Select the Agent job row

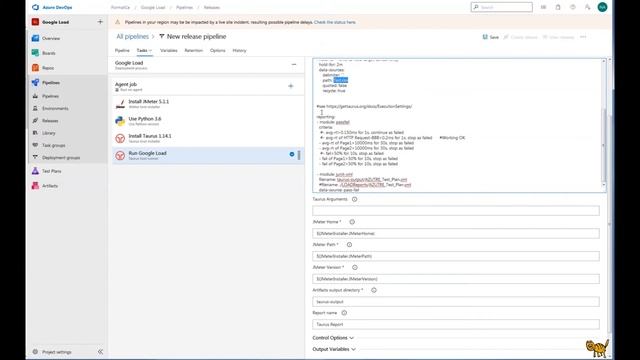[208, 86]
